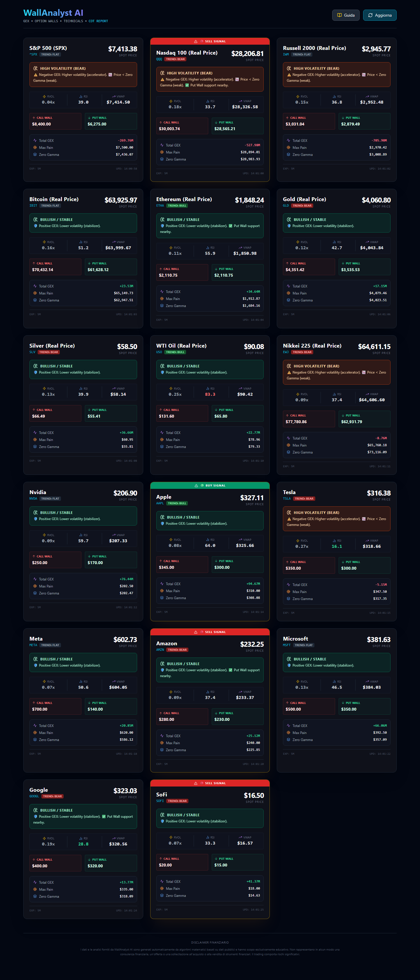This screenshot has width=420, height=980.
Task: Click the shield icon in WTI Oil card
Action: point(162,372)
